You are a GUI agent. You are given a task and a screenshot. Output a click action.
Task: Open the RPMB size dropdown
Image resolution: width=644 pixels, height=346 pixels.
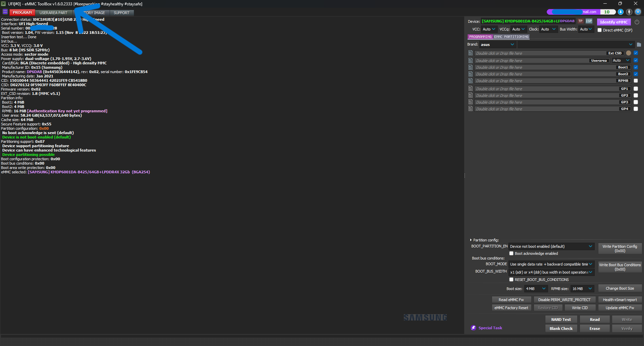click(x=582, y=288)
